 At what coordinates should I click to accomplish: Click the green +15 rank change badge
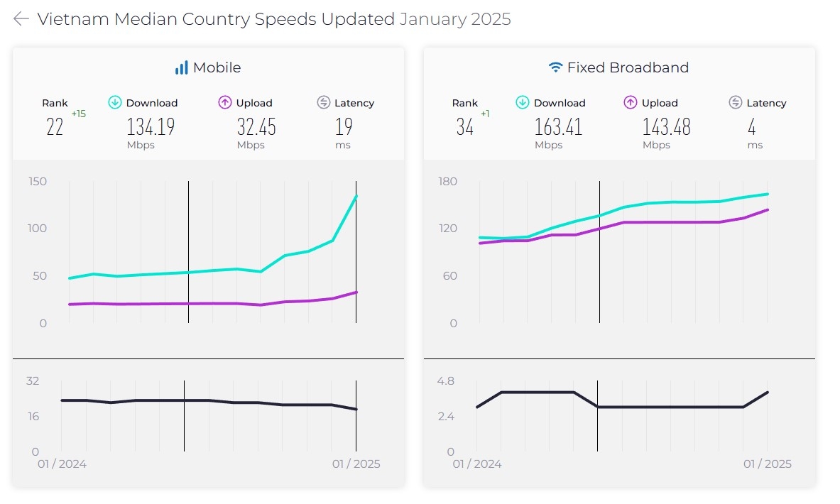[78, 114]
